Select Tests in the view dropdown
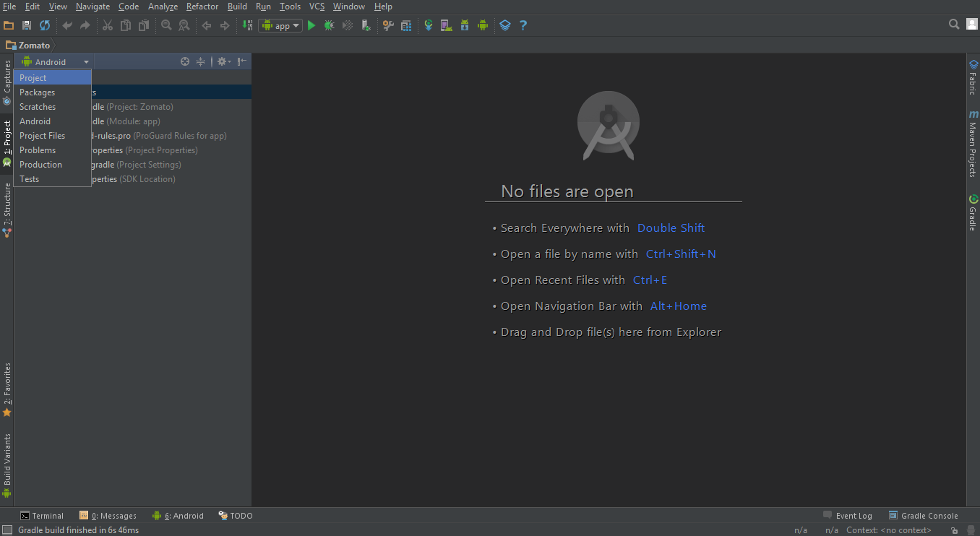This screenshot has height=536, width=980. [x=53, y=179]
